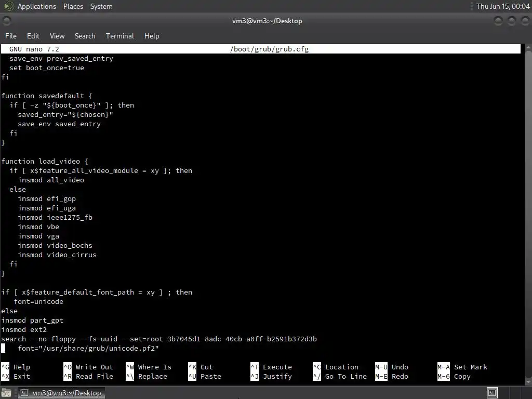The height and width of the screenshot is (399, 532).
Task: Click the ^J Justify shortcut label
Action: tap(271, 376)
